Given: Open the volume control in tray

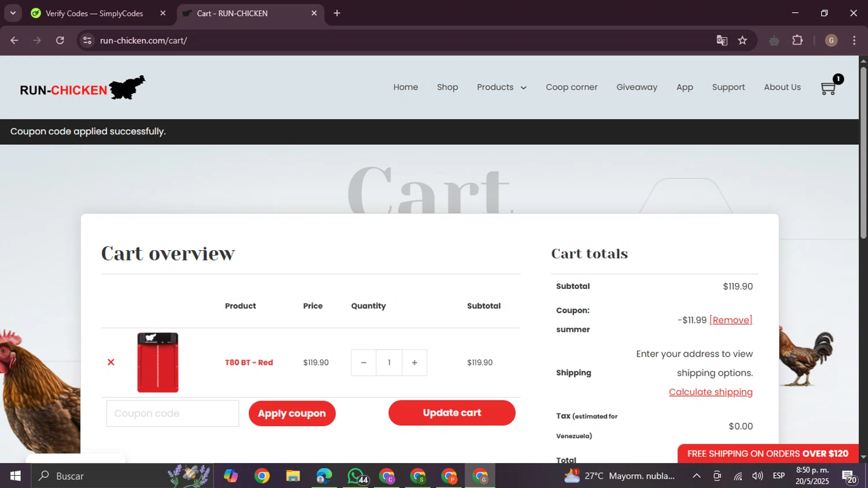Looking at the screenshot, I should pos(757,476).
